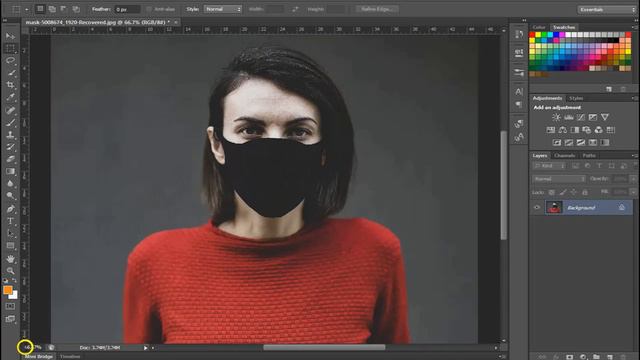The height and width of the screenshot is (360, 640).
Task: Toggle lock all for layer
Action: [x=585, y=192]
